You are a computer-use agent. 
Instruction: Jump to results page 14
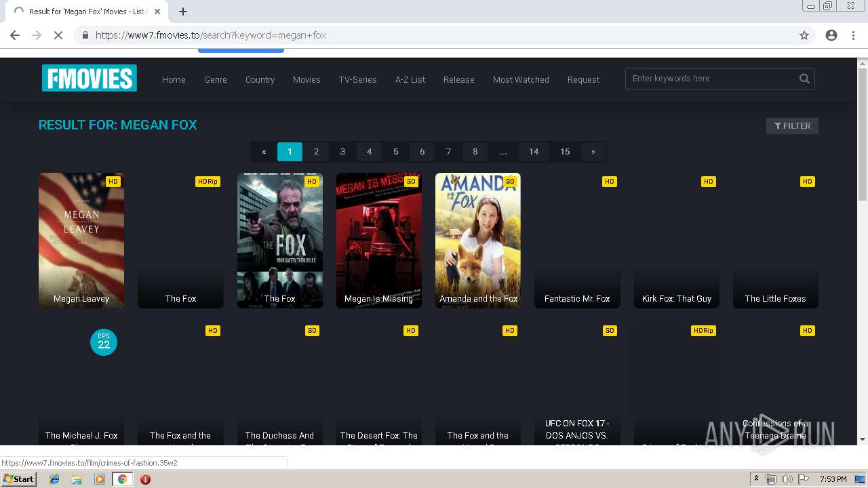point(534,152)
